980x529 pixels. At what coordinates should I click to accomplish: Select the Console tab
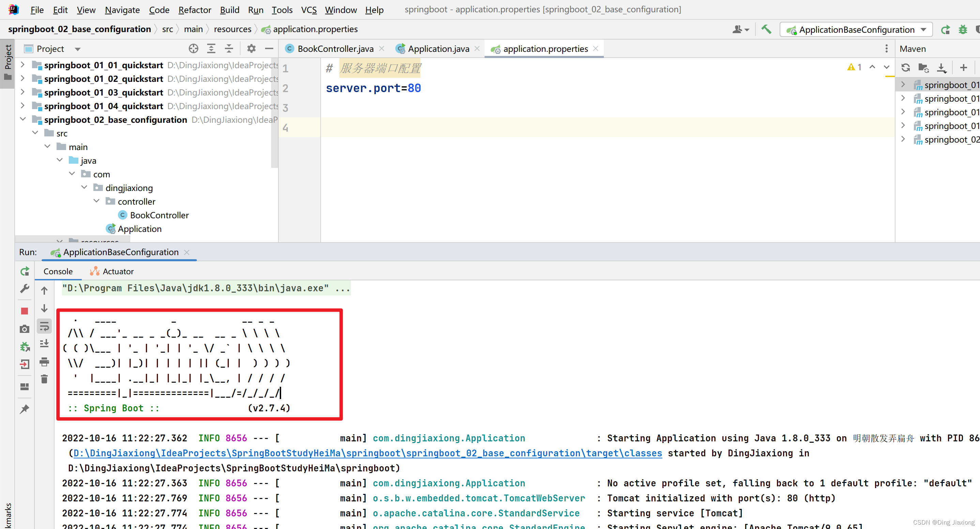click(58, 271)
